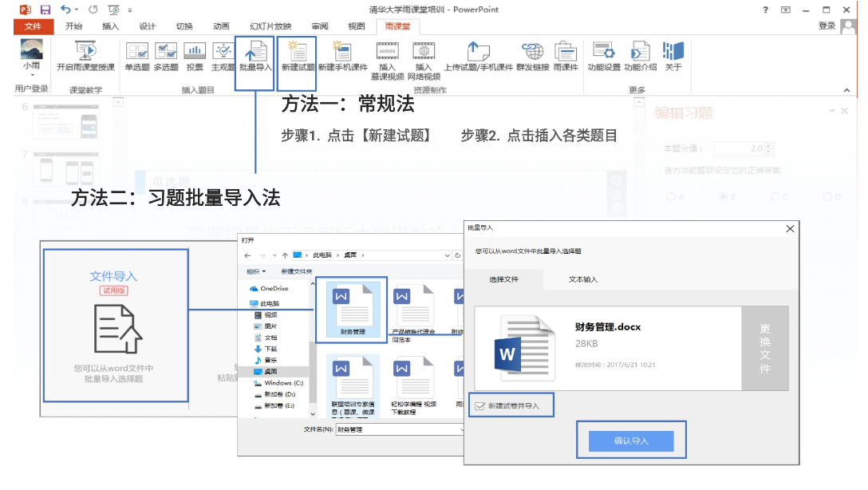
Task: Switch to 选择文件 tab in 批量导入
Action: (x=503, y=279)
